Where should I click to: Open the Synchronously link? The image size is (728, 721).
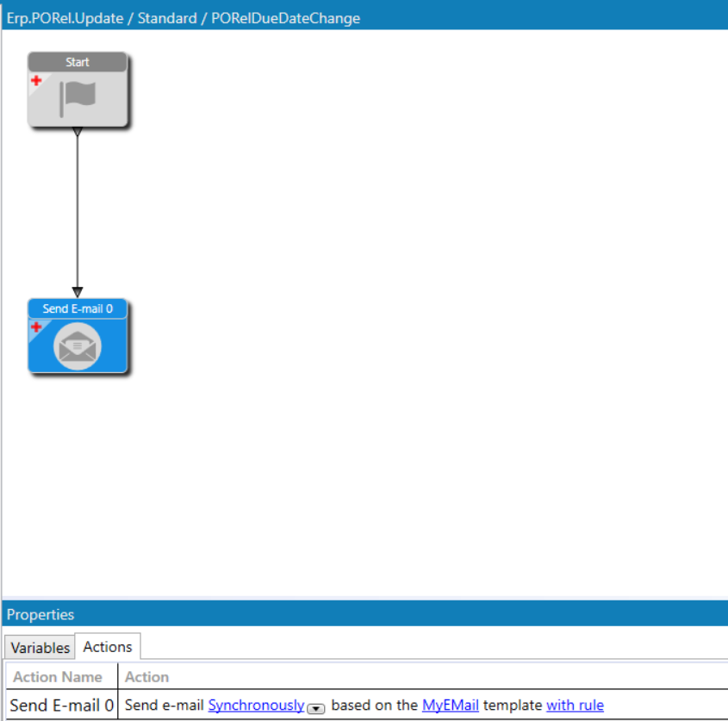click(x=256, y=705)
